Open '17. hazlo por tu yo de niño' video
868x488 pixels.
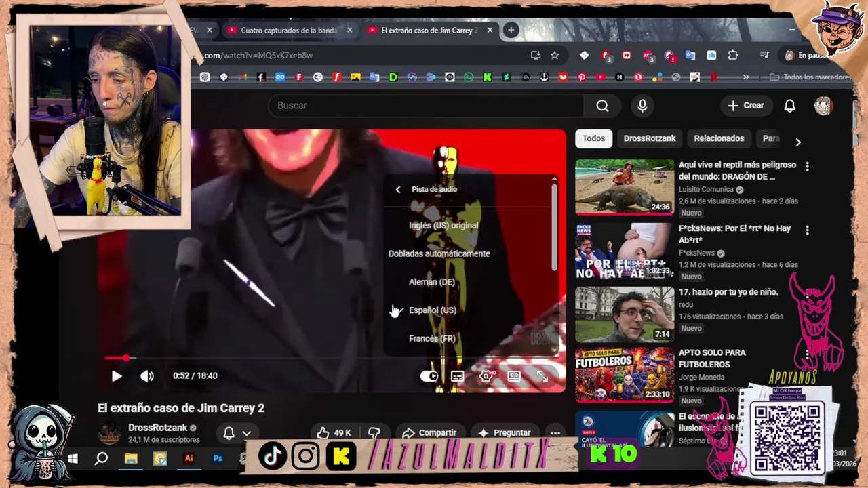coord(728,292)
